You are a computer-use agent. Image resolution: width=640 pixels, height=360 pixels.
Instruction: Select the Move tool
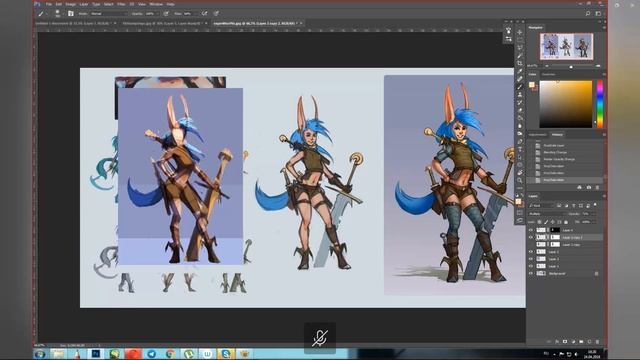(x=520, y=32)
